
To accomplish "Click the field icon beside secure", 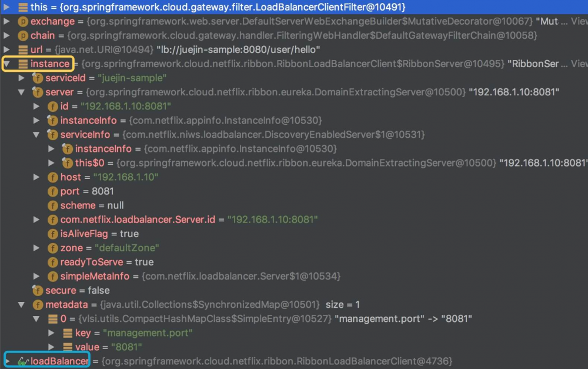I will point(38,290).
